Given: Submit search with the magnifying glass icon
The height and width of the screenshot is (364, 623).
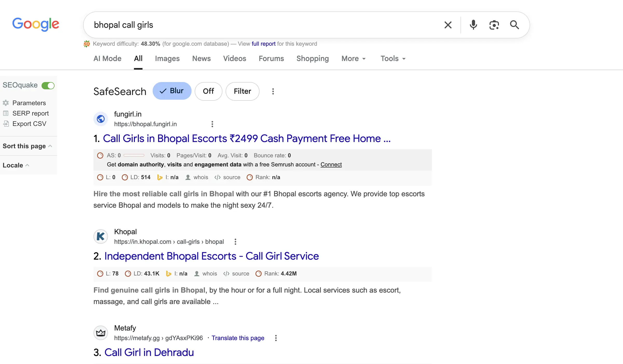Looking at the screenshot, I should coord(514,25).
